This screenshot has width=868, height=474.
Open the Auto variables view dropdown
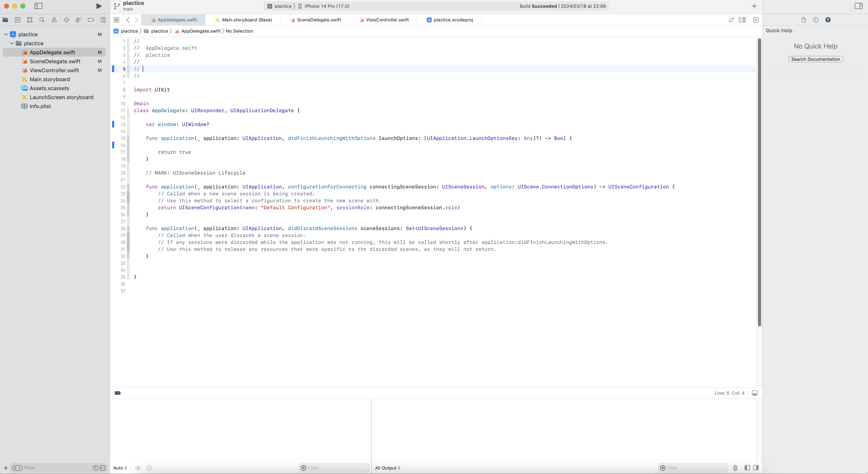pos(120,468)
